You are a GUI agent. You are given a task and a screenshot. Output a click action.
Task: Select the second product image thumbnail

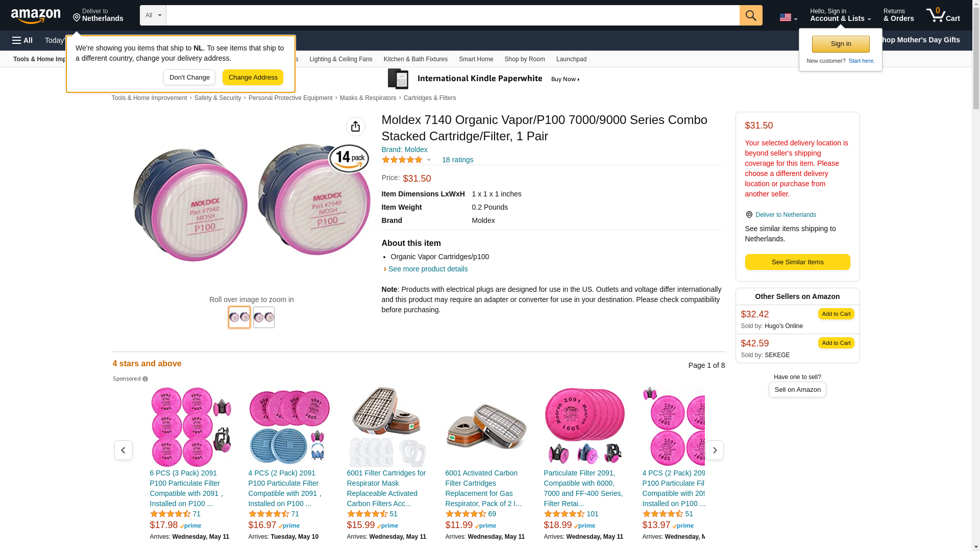[x=264, y=317]
